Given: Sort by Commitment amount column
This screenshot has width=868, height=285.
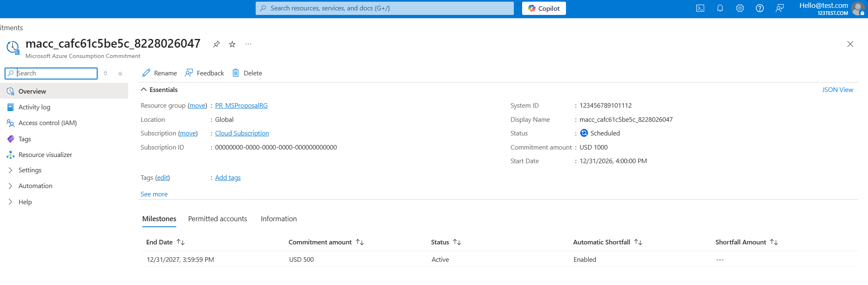Looking at the screenshot, I should (326, 242).
